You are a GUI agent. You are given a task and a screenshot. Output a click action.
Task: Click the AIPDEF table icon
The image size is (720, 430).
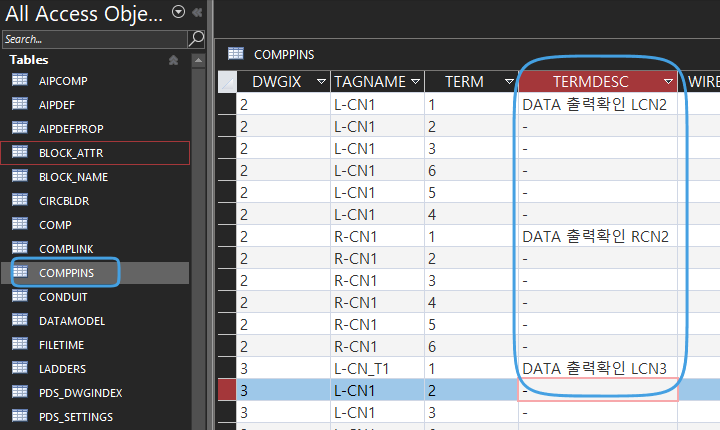(19, 104)
